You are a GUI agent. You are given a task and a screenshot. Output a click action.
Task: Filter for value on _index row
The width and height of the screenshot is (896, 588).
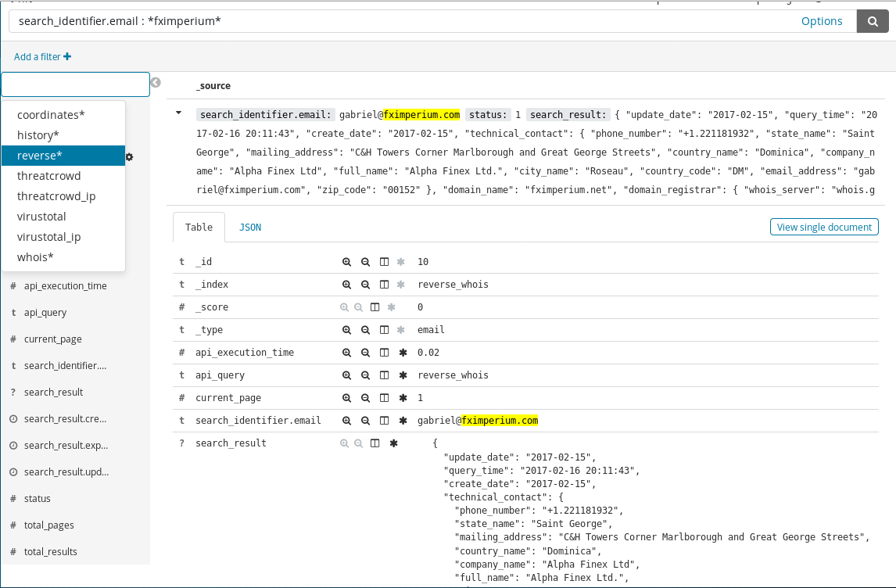(346, 285)
